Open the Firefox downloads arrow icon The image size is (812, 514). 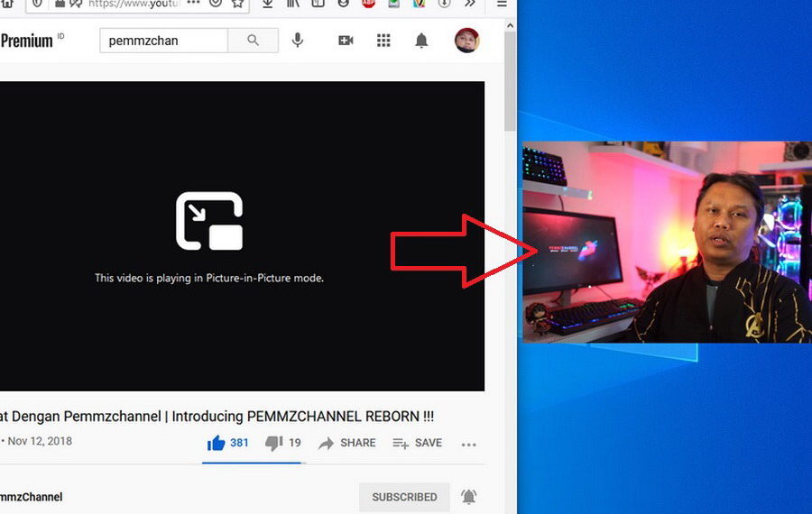click(x=267, y=3)
